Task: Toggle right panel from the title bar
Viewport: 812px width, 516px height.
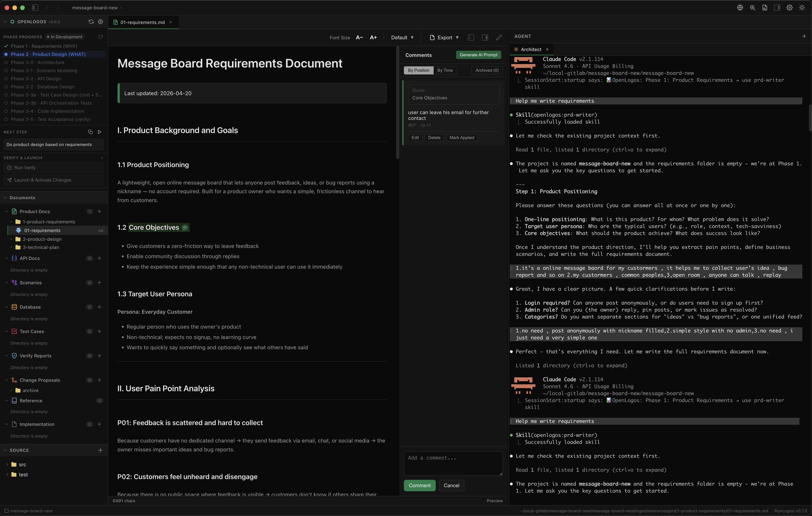Action: click(777, 7)
